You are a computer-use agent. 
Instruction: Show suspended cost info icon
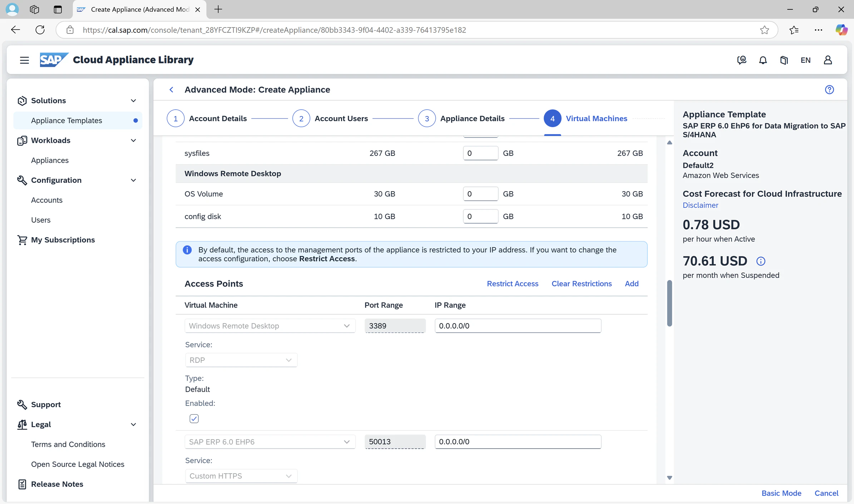761,261
